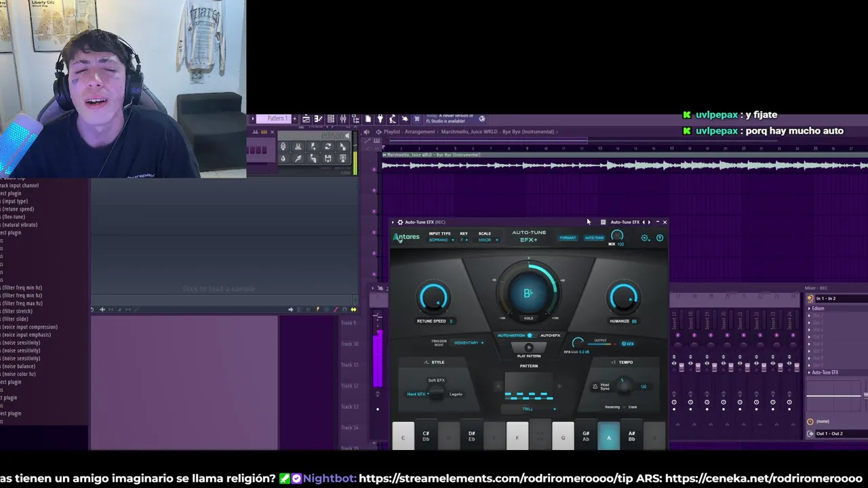Open FL Studio mixer icon
The image size is (868, 488).
click(343, 119)
